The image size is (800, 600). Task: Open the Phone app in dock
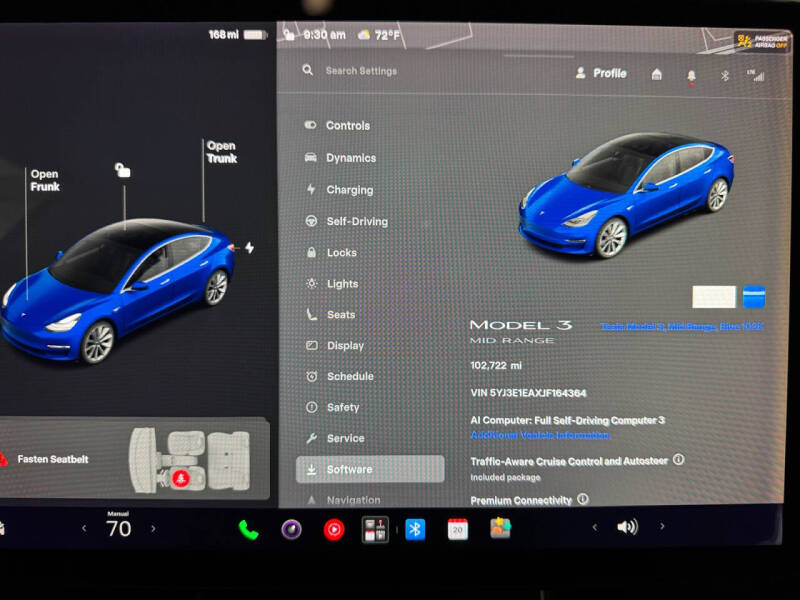click(248, 530)
